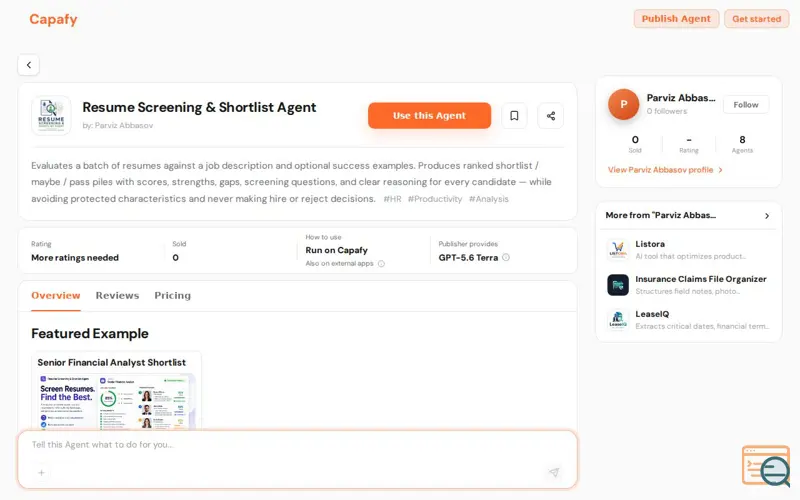
Task: Click the #Productivity hashtag
Action: pos(435,199)
